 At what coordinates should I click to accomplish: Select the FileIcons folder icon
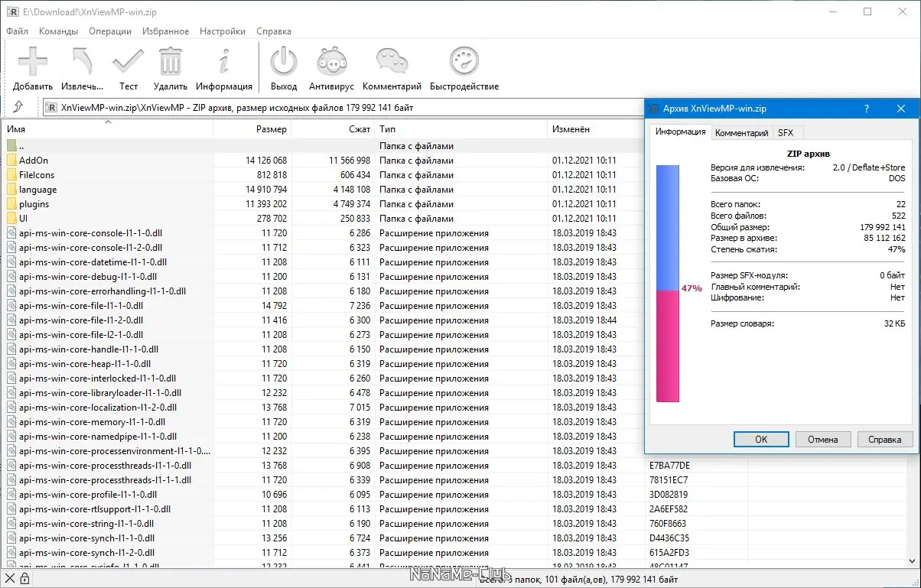point(11,175)
